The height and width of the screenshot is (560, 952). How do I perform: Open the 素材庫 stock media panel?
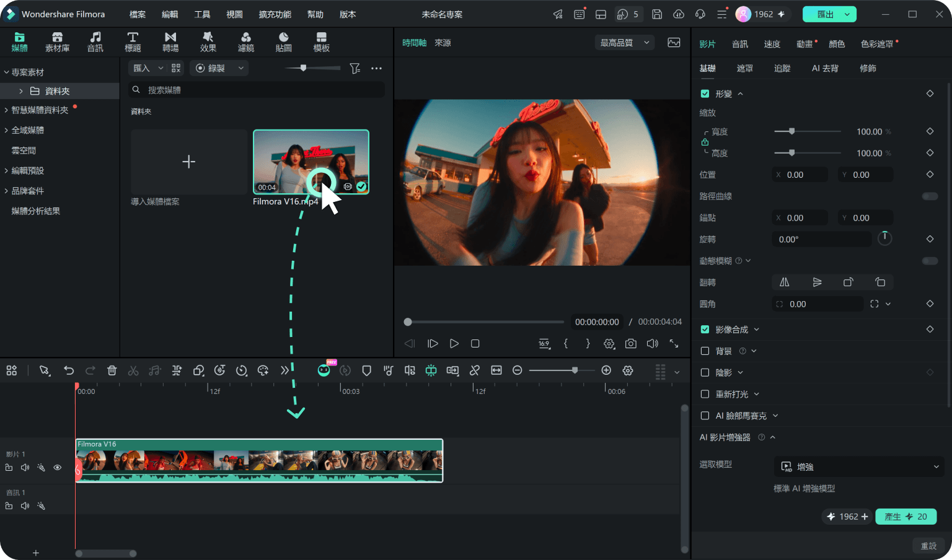pos(57,42)
